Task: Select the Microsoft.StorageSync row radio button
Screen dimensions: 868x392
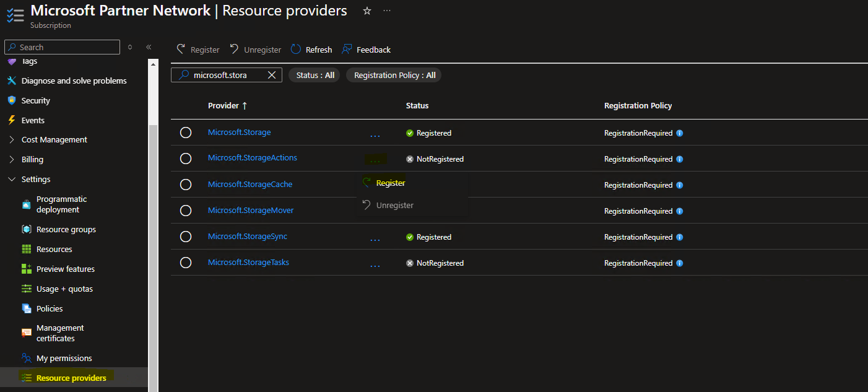Action: (186, 237)
